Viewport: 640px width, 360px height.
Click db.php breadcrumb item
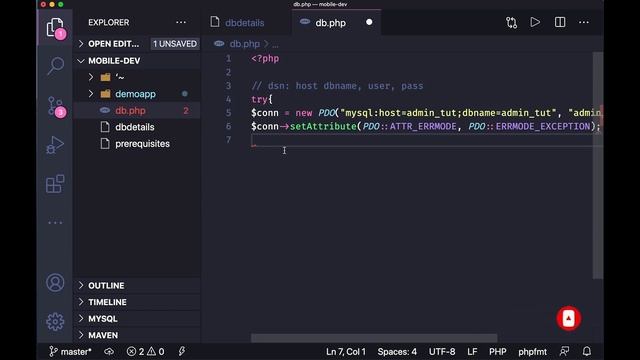click(x=244, y=44)
